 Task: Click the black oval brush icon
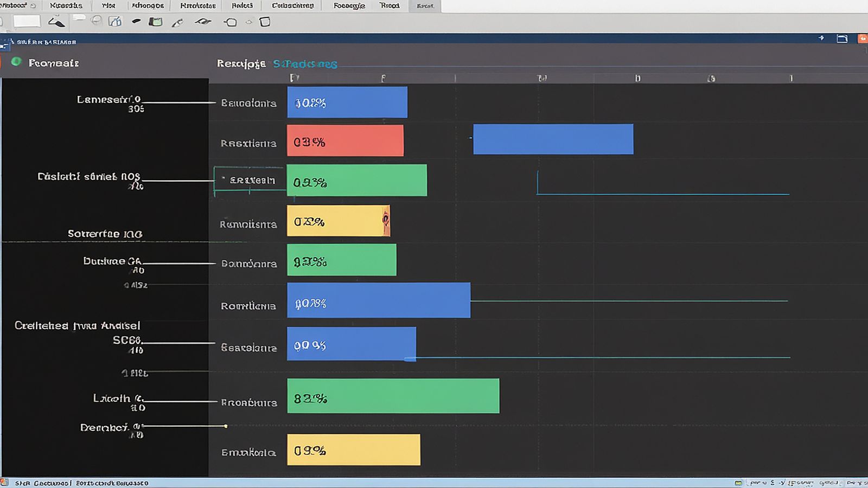click(136, 22)
